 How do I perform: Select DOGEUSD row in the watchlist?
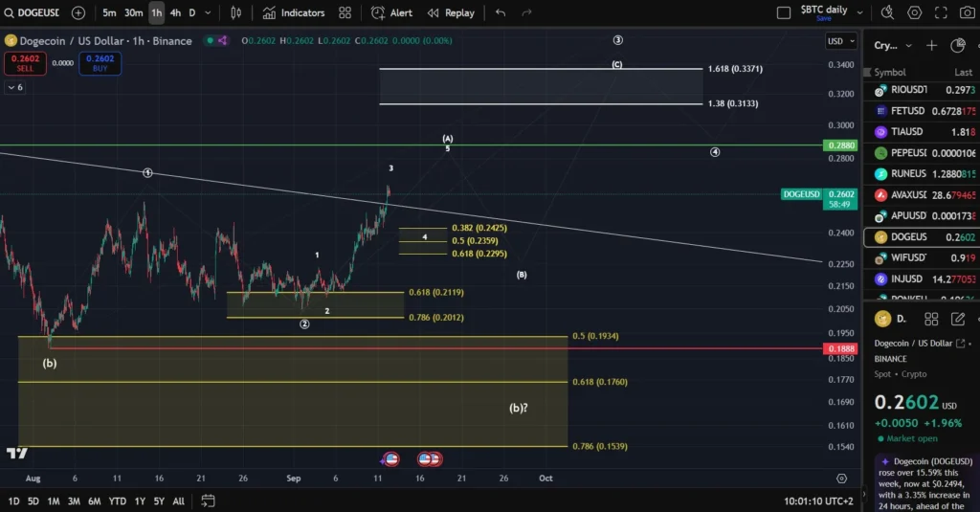[x=922, y=237]
